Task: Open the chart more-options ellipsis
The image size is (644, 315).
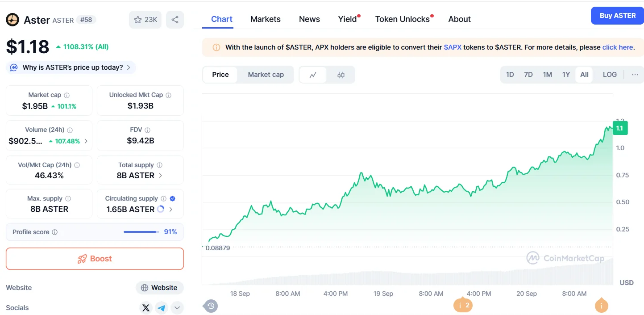Action: click(635, 75)
